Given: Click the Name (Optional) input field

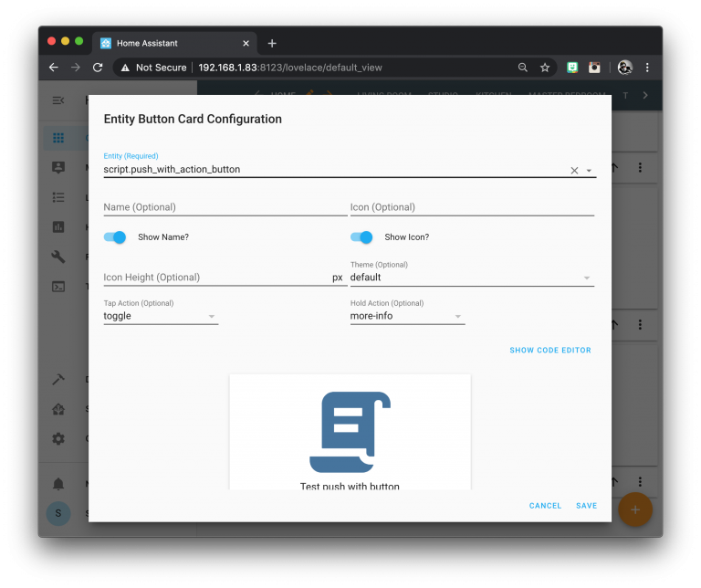Looking at the screenshot, I should click(225, 207).
